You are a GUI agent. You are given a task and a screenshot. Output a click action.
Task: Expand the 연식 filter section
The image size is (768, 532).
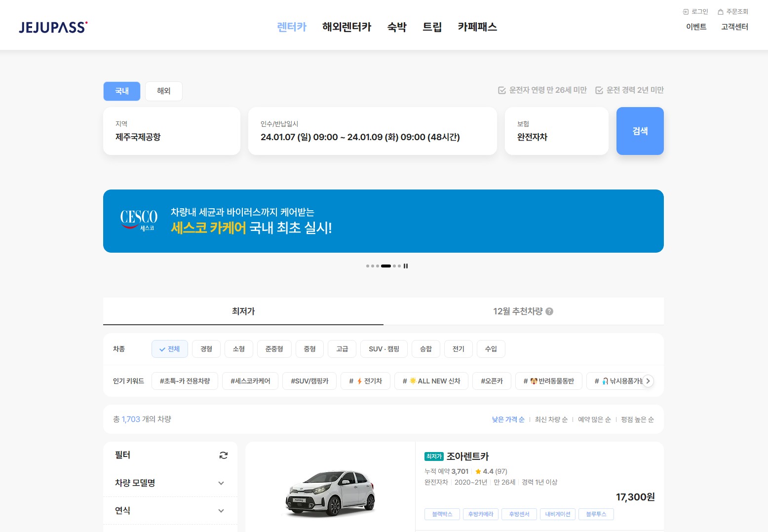pyautogui.click(x=221, y=511)
